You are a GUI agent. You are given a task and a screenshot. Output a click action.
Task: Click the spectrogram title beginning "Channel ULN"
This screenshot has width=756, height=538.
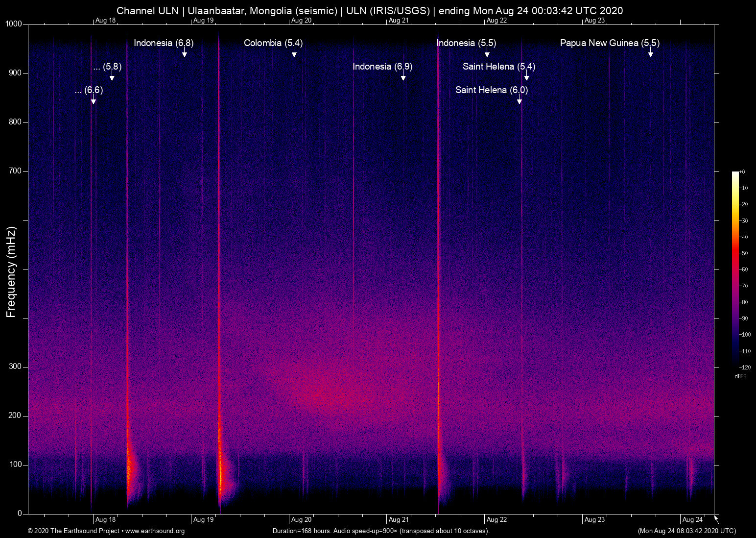[x=370, y=11]
